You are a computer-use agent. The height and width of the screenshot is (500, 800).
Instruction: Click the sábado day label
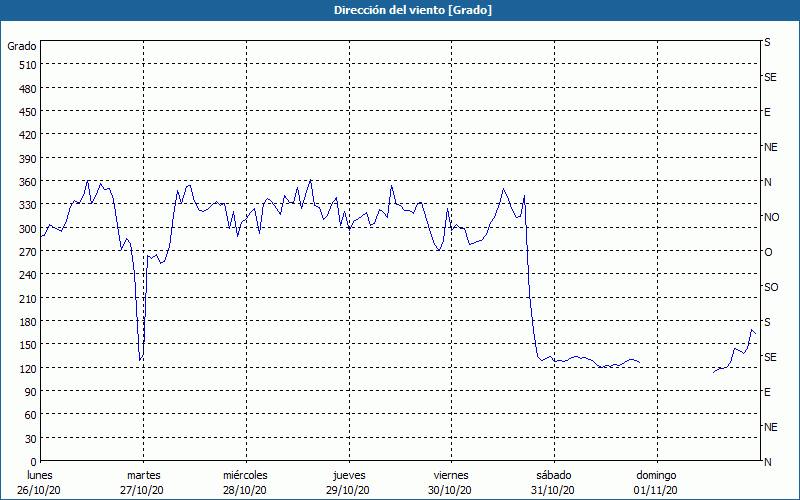(554, 475)
